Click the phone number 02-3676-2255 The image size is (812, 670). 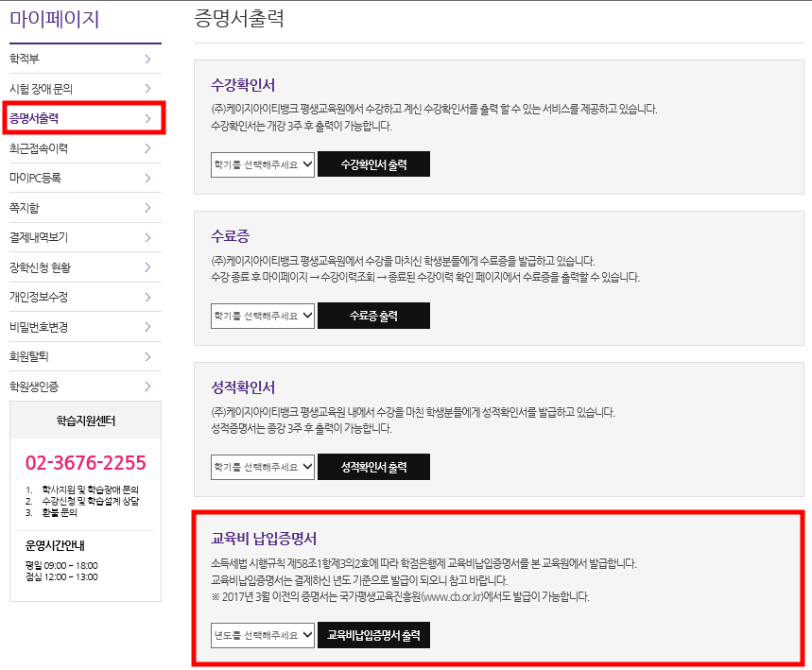point(86,462)
